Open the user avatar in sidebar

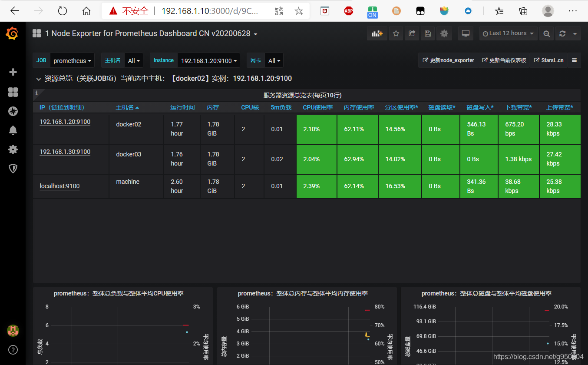pos(13,331)
